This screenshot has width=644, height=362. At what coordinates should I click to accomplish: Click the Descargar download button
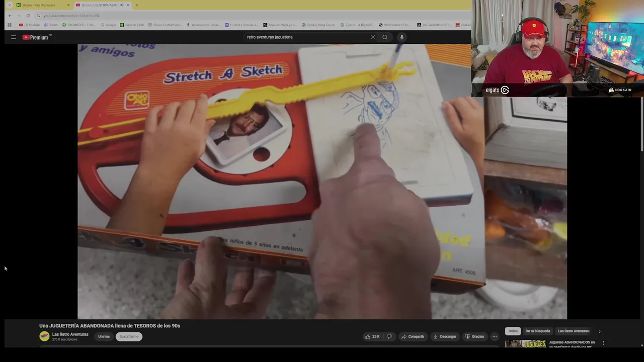pos(445,336)
